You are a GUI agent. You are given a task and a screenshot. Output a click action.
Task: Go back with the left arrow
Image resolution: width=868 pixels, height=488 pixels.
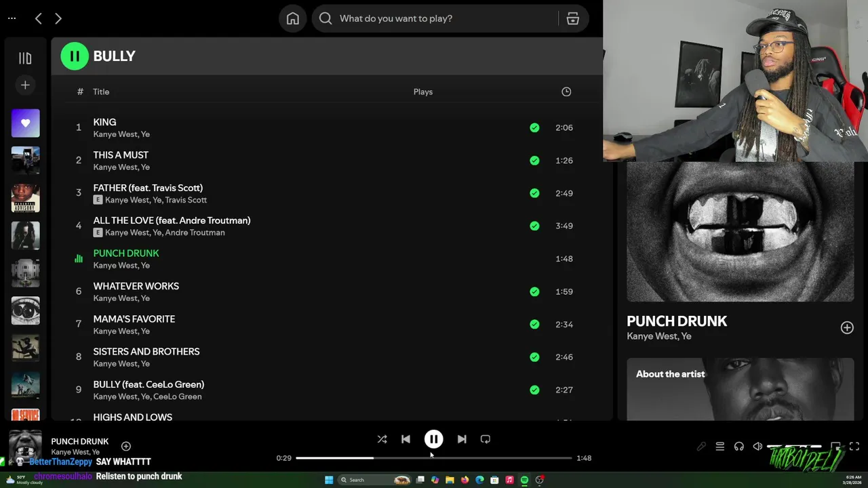[x=39, y=18]
